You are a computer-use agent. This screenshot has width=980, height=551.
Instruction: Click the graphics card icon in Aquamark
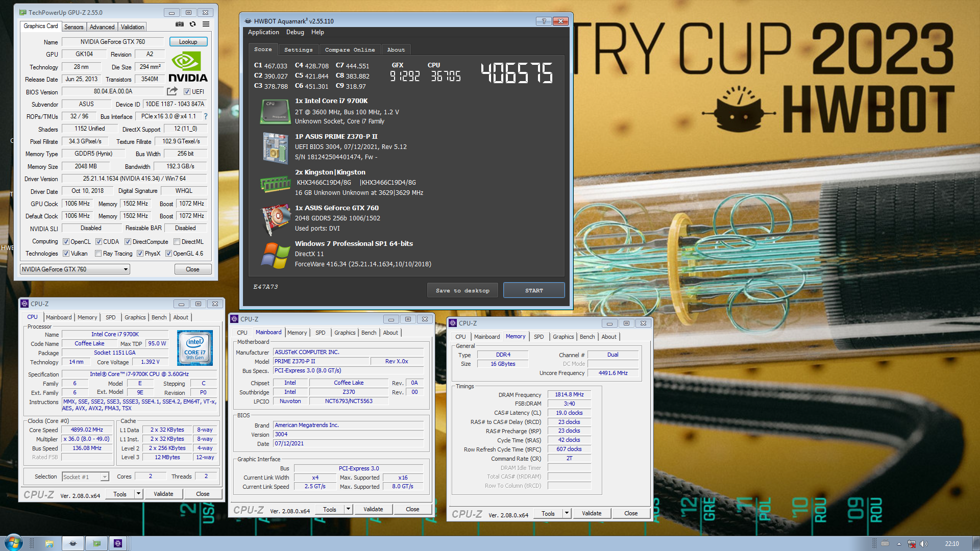275,220
